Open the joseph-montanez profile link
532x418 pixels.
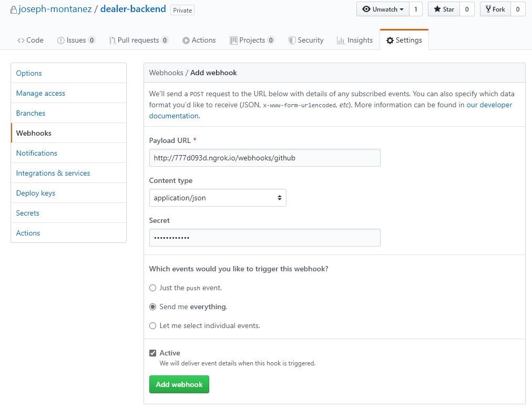point(55,9)
